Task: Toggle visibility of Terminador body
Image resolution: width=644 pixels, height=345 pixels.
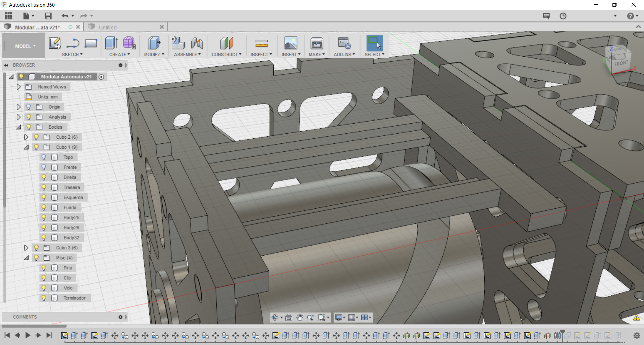Action: point(44,298)
